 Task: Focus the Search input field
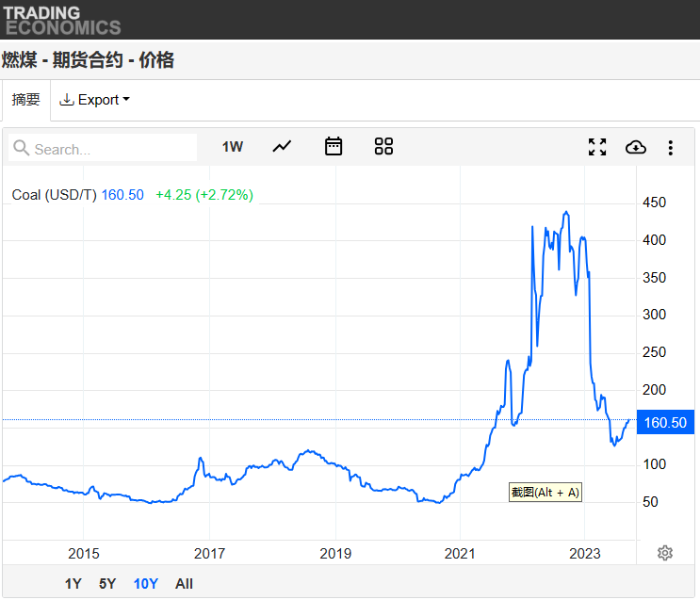click(111, 149)
